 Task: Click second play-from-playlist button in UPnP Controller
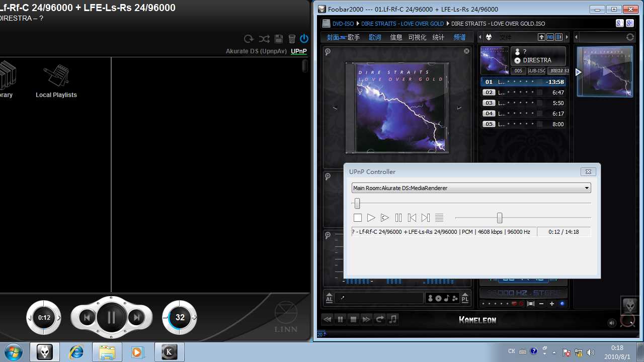(x=384, y=218)
